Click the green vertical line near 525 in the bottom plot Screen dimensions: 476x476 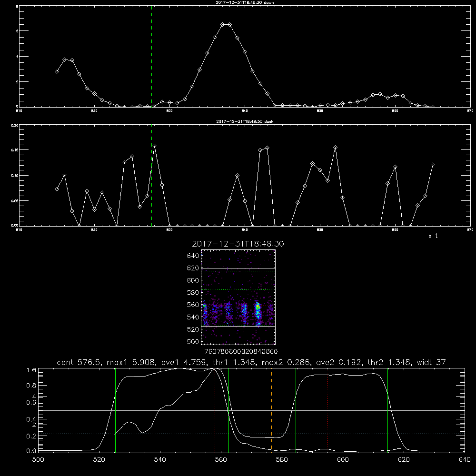pos(115,410)
